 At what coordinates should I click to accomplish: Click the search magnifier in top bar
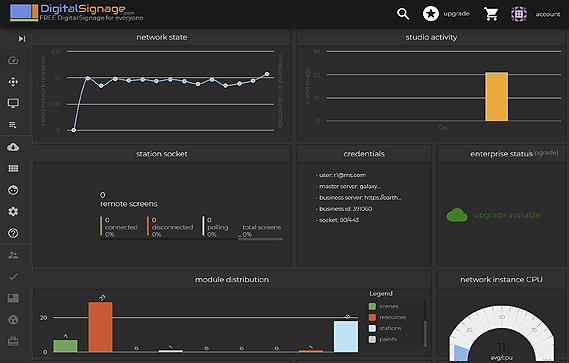tap(403, 14)
